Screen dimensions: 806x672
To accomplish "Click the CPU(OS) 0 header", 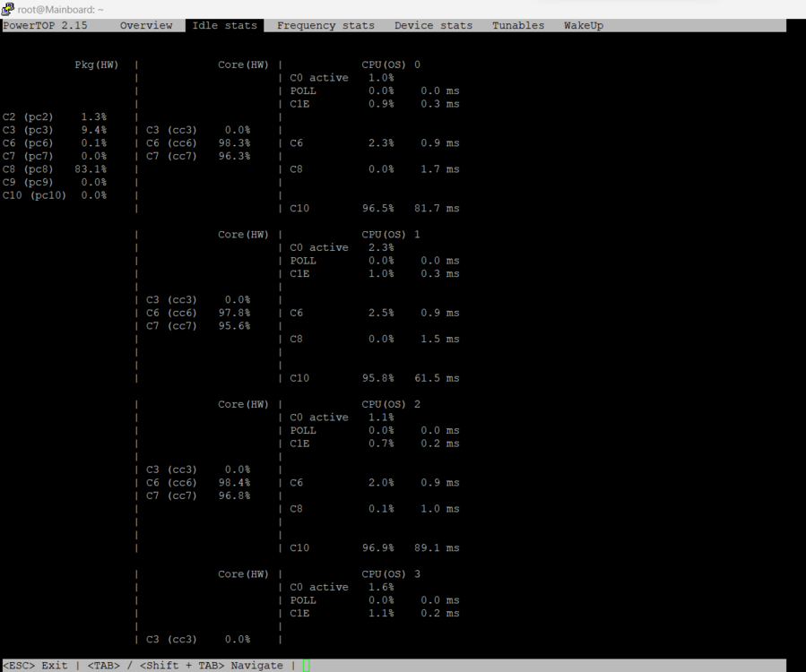I will click(391, 65).
